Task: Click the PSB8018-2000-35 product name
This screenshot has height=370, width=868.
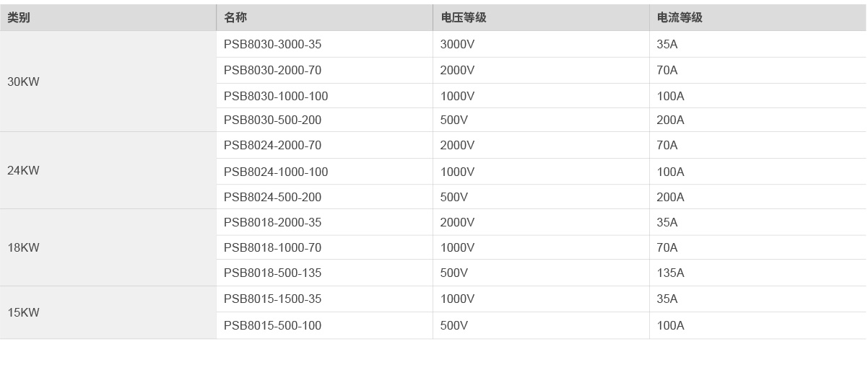Action: pos(272,223)
